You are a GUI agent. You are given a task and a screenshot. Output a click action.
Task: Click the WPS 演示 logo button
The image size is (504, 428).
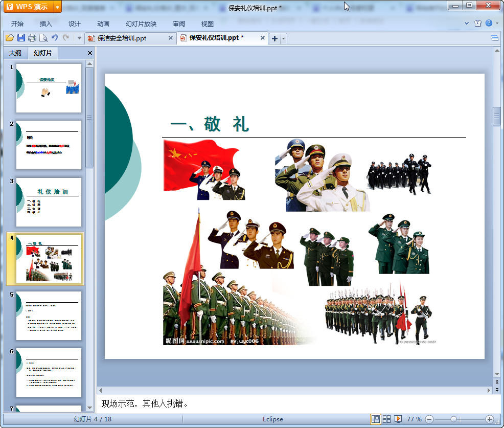pyautogui.click(x=29, y=7)
